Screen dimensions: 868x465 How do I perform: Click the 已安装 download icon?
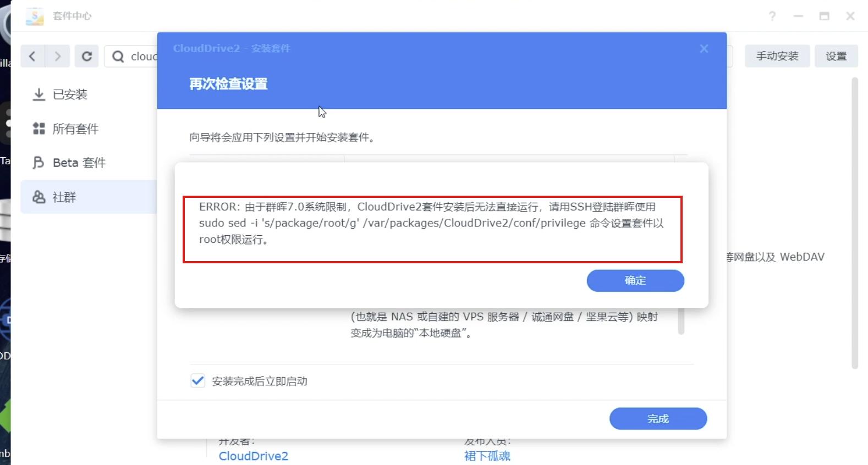[39, 95]
